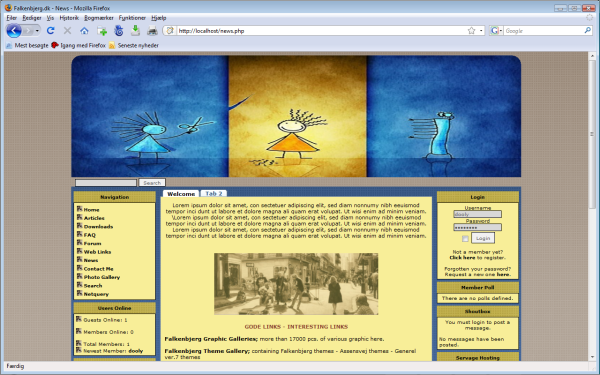Bookmark this page with the star icon
This screenshot has width=600, height=375.
click(471, 31)
